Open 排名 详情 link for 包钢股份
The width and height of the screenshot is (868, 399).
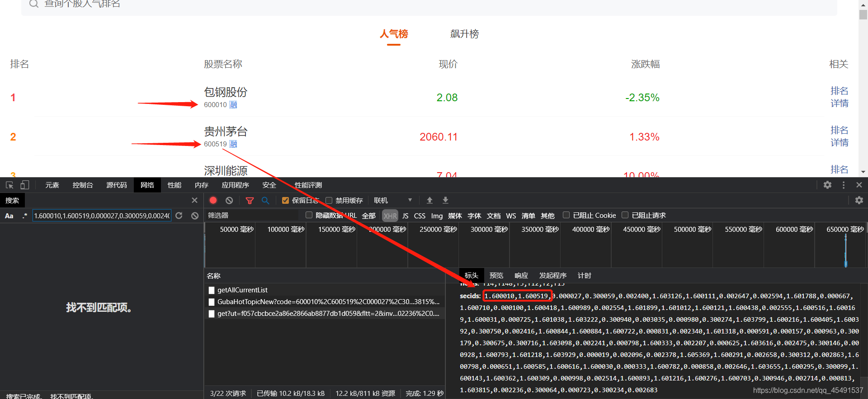[840, 97]
